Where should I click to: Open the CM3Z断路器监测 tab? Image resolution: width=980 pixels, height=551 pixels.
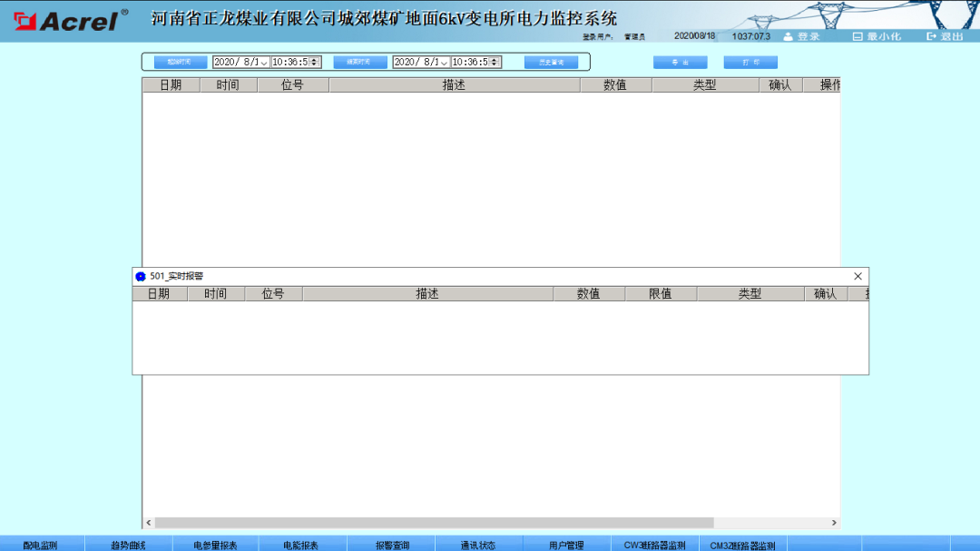point(742,545)
